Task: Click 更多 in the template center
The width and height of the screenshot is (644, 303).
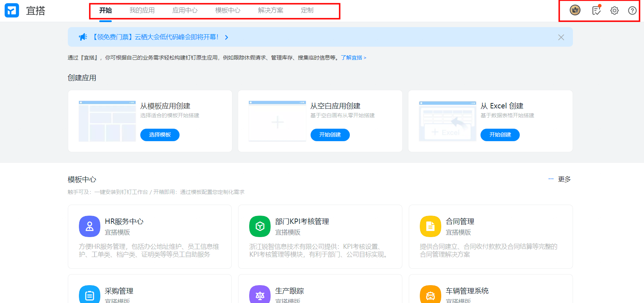Action: [564, 179]
